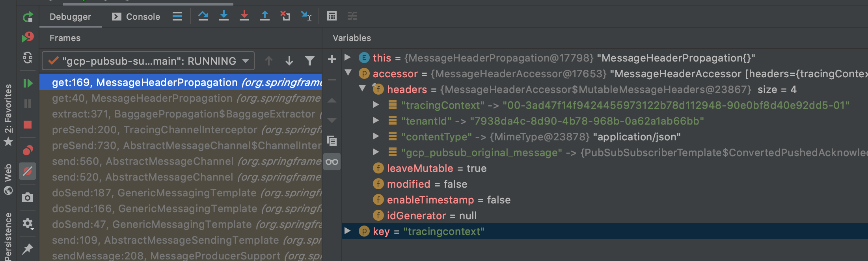Viewport: 868px width, 261px height.
Task: Click the Duplicate Watch icon
Action: pyautogui.click(x=332, y=141)
